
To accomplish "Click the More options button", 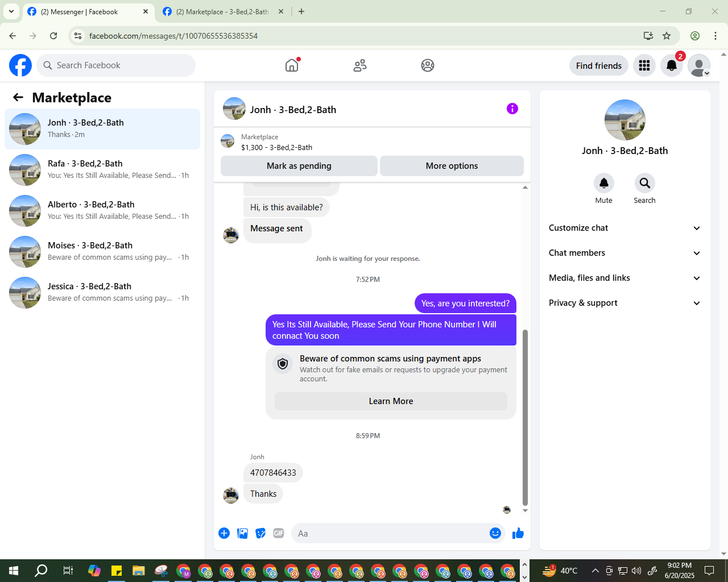I will (452, 166).
